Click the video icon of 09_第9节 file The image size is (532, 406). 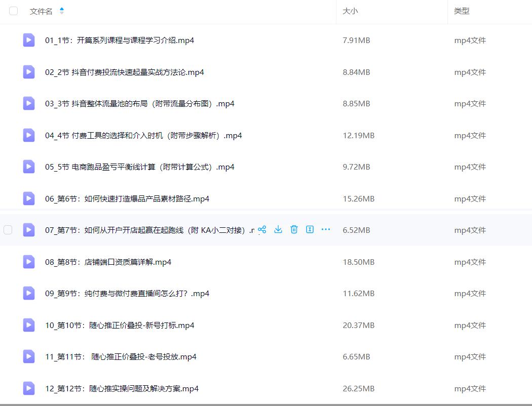(x=29, y=293)
